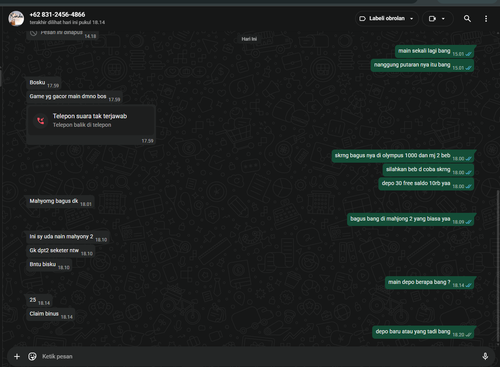Select message 'depo 30 free saldo 10rb yaa'

[426, 184]
